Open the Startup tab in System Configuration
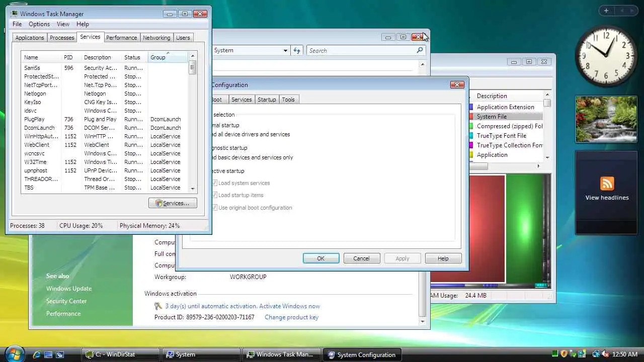Screen dimensions: 644x362 [267, 100]
